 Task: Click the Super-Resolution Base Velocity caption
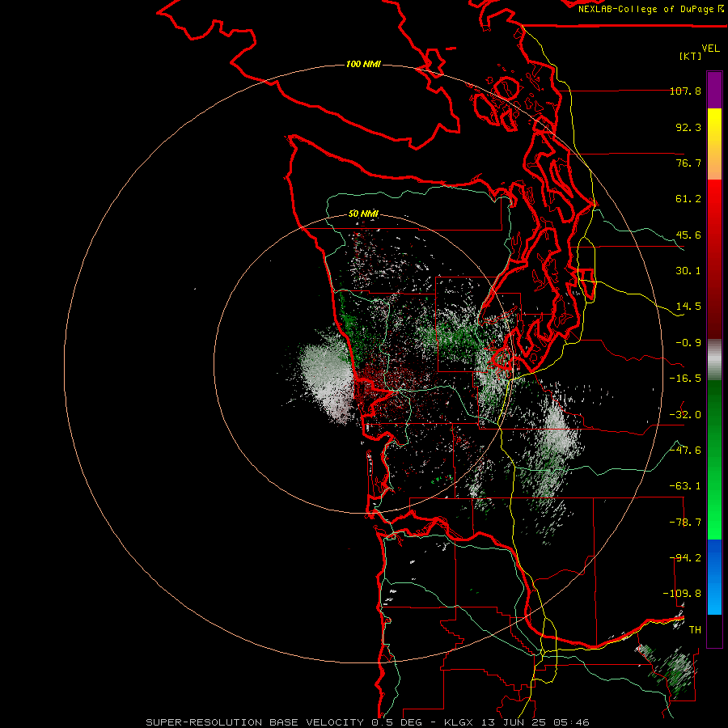coord(367,722)
